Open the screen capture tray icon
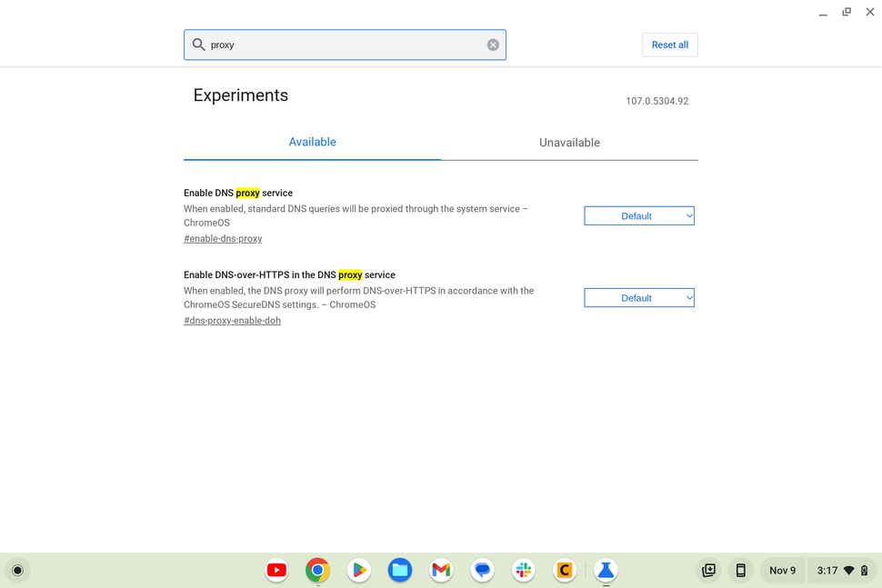The image size is (882, 588). 708,570
